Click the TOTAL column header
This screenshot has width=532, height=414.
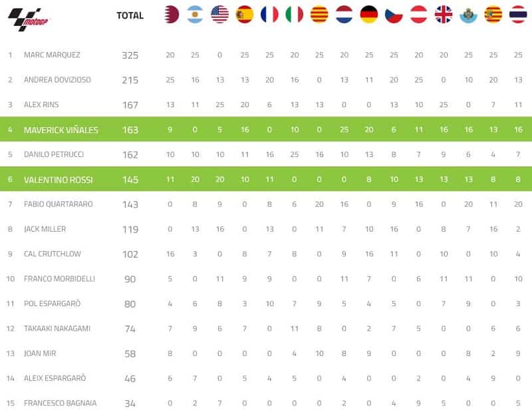pos(130,15)
